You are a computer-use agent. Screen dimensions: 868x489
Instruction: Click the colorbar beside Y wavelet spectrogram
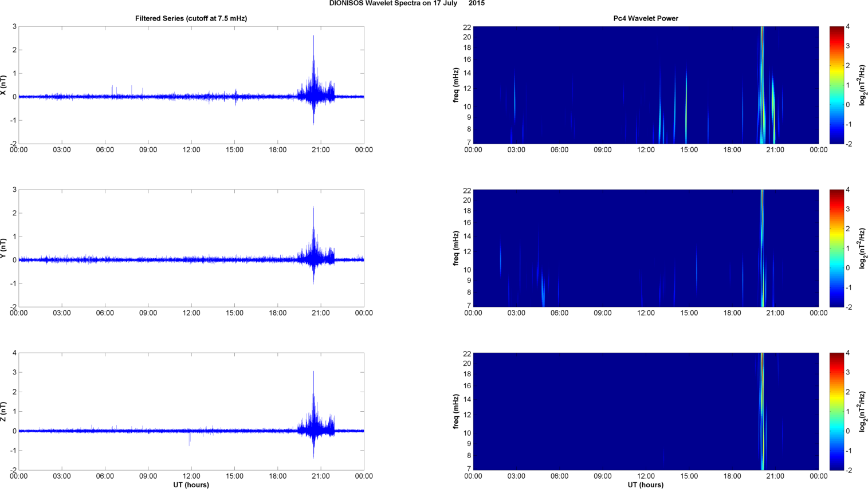coord(836,249)
